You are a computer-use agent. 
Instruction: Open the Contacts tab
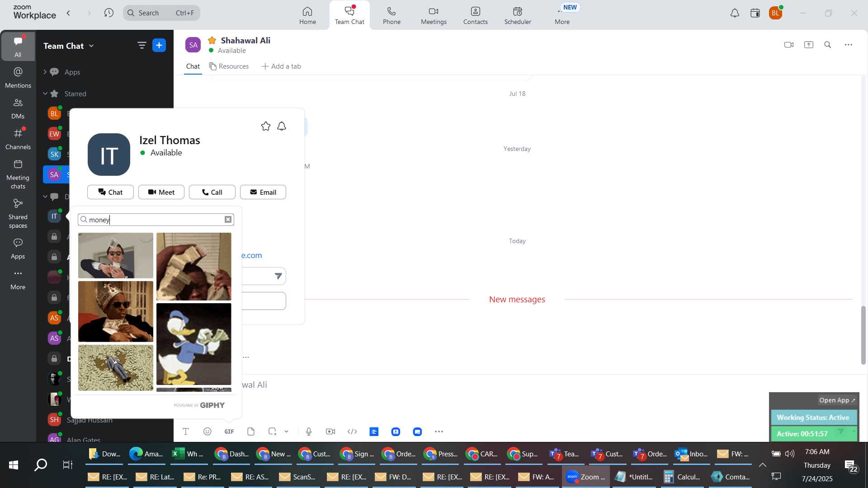tap(476, 15)
